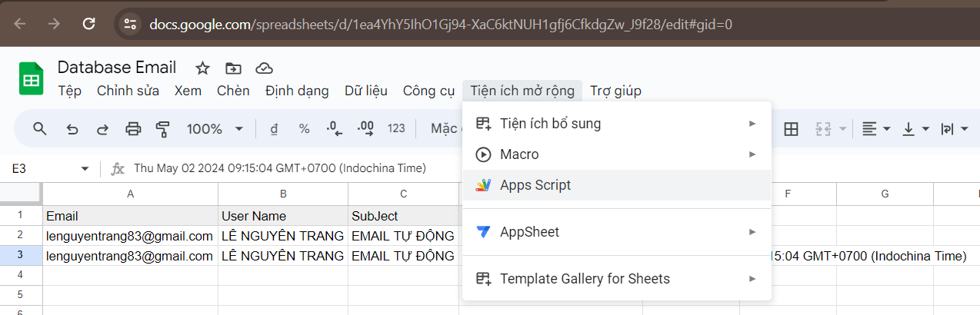Click the formula bar text

click(280, 168)
